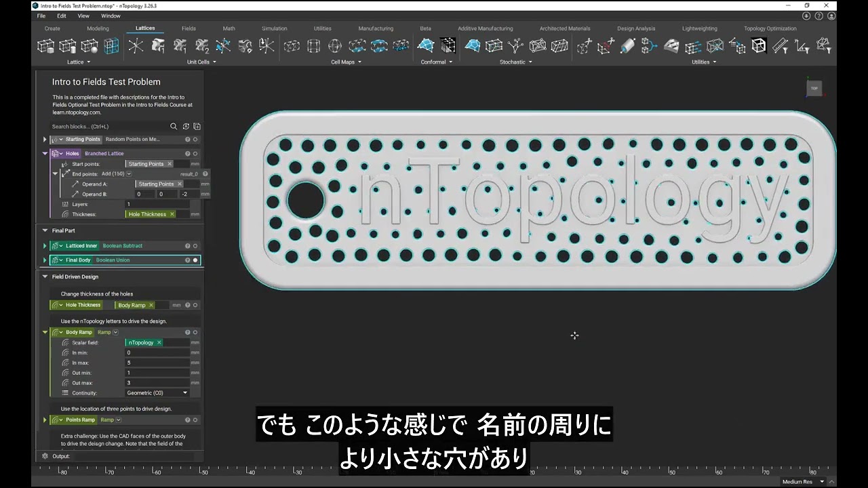Remove Body Ramp chip from Hole Thickness
868x488 pixels.
[151, 305]
